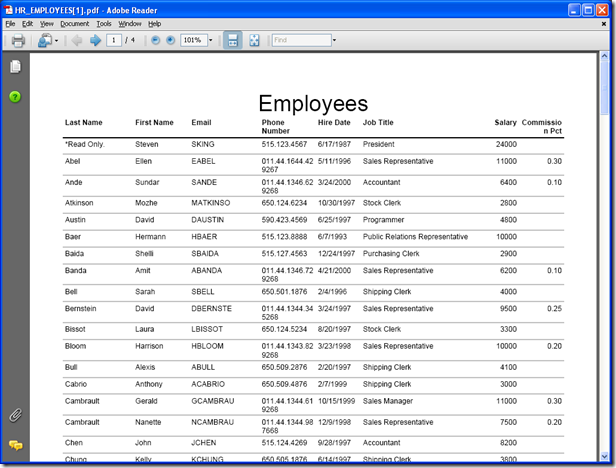Viewport: 616px width, 468px height.
Task: Click the Programmer job title
Action: [x=383, y=220]
